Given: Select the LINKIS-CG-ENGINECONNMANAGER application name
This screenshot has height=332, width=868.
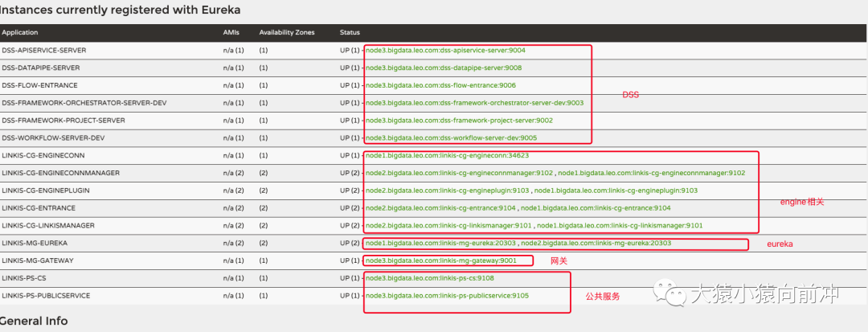Looking at the screenshot, I should tap(61, 173).
